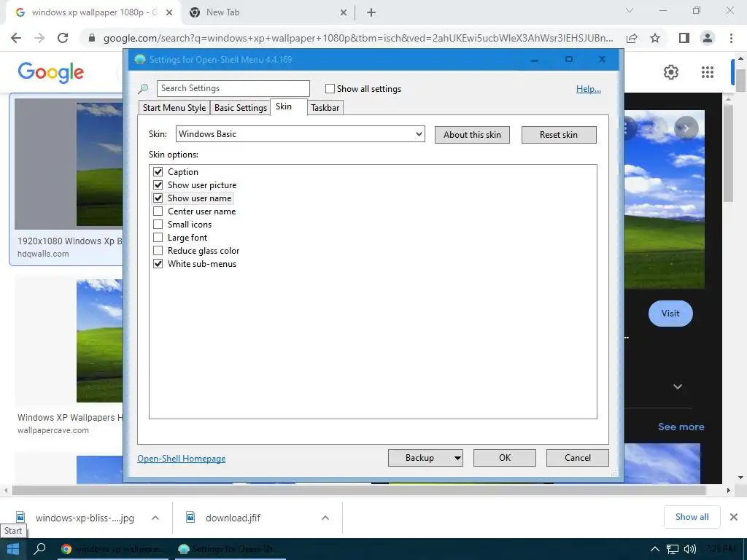This screenshot has height=560, width=747.
Task: Click the Visit button in preview
Action: (670, 314)
